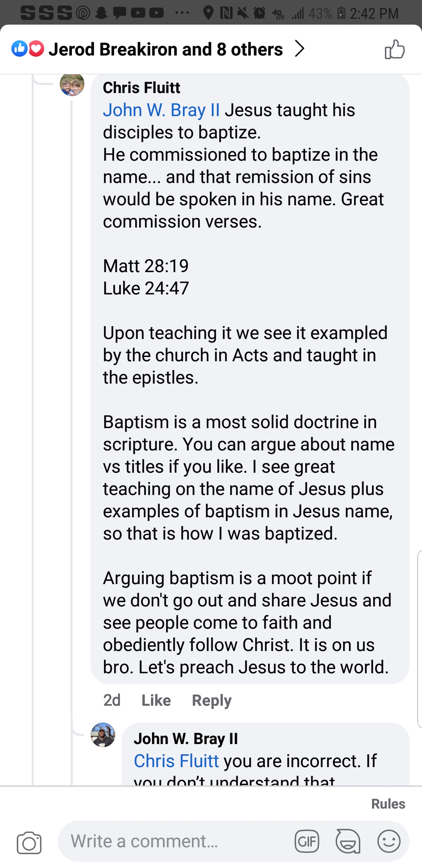422x868 pixels.
Task: Open the group Rules link
Action: click(x=388, y=804)
